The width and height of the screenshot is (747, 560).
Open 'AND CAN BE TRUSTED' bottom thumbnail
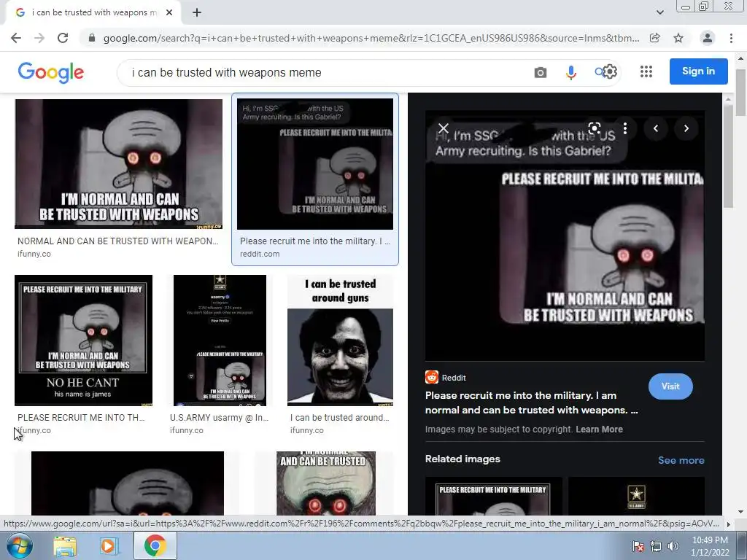point(326,483)
